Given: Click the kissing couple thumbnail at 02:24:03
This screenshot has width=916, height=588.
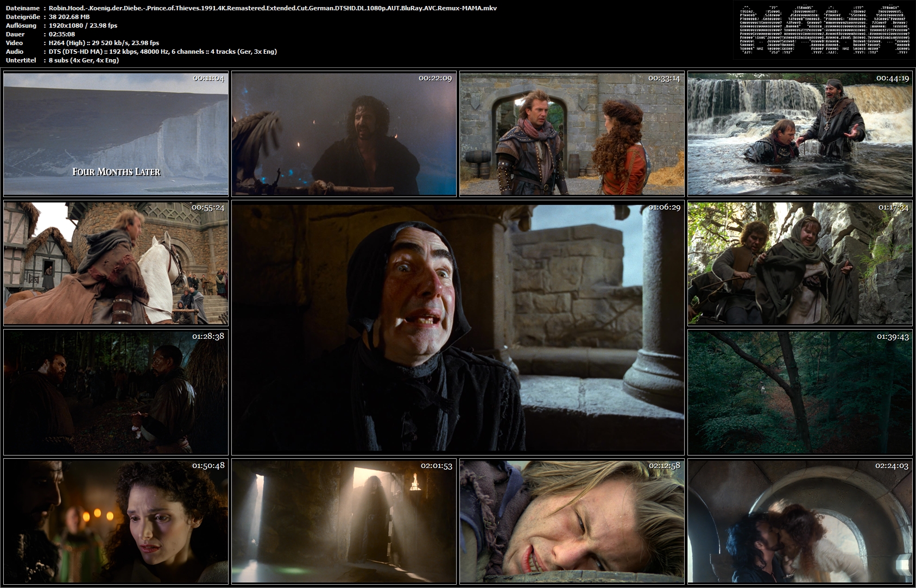Looking at the screenshot, I should (800, 521).
